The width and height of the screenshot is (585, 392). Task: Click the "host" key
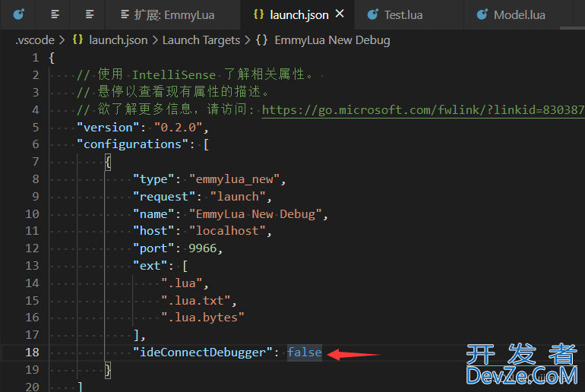point(153,230)
